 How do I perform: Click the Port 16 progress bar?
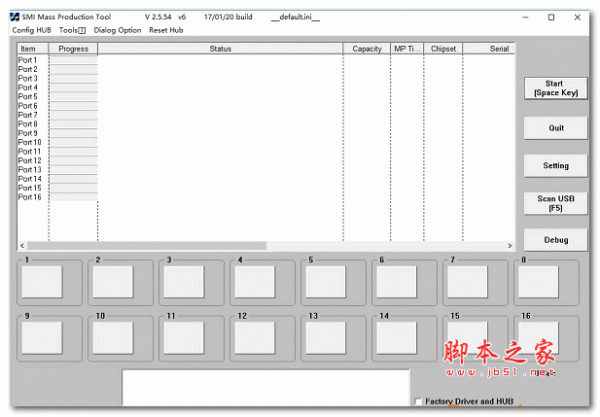pyautogui.click(x=73, y=197)
